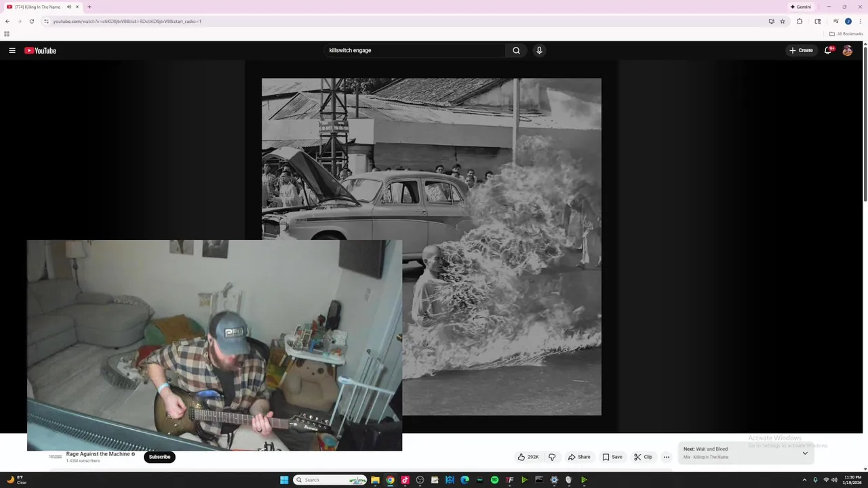Screen dimensions: 868x488
Task: Open the network icon in system tray
Action: pyautogui.click(x=826, y=480)
